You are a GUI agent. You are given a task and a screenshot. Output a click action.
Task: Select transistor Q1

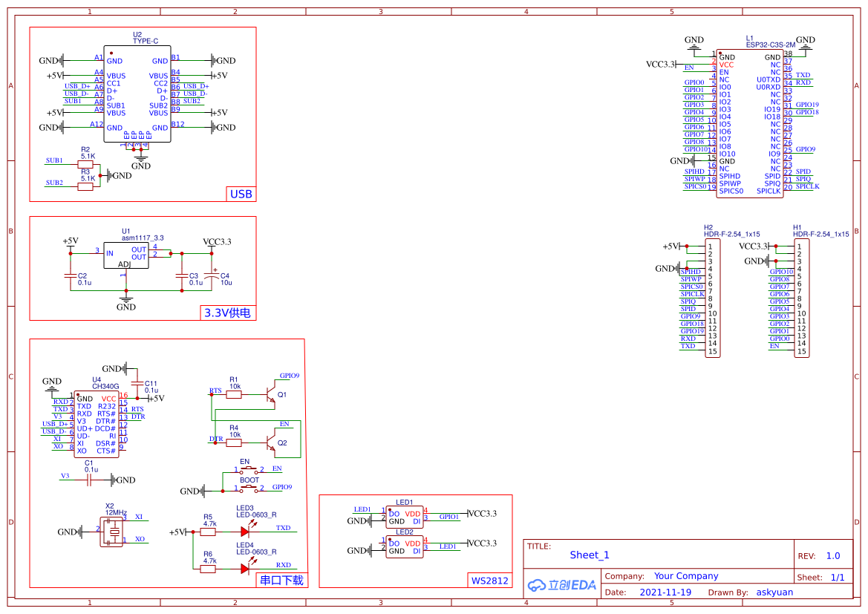pyautogui.click(x=271, y=395)
